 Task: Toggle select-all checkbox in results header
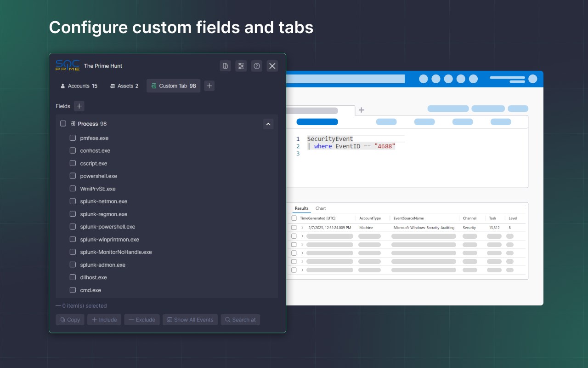pos(294,218)
